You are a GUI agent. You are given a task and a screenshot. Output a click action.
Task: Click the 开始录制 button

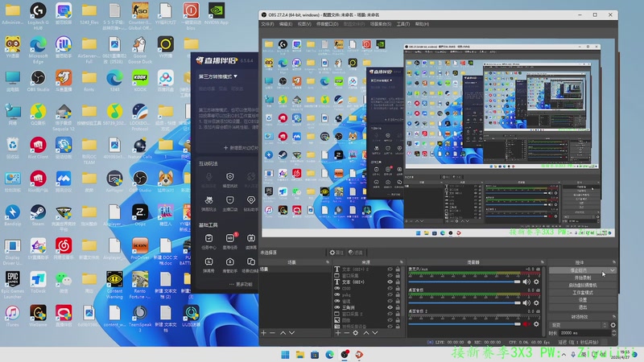(x=582, y=278)
